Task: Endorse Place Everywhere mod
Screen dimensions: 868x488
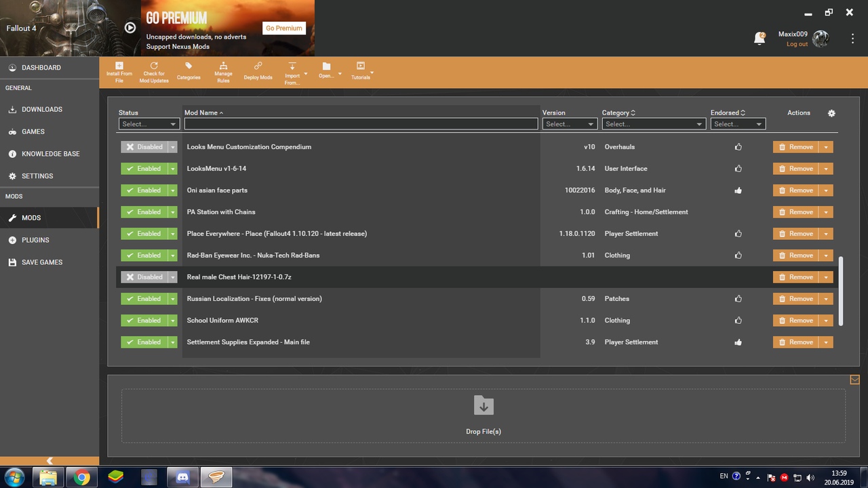Action: (738, 234)
